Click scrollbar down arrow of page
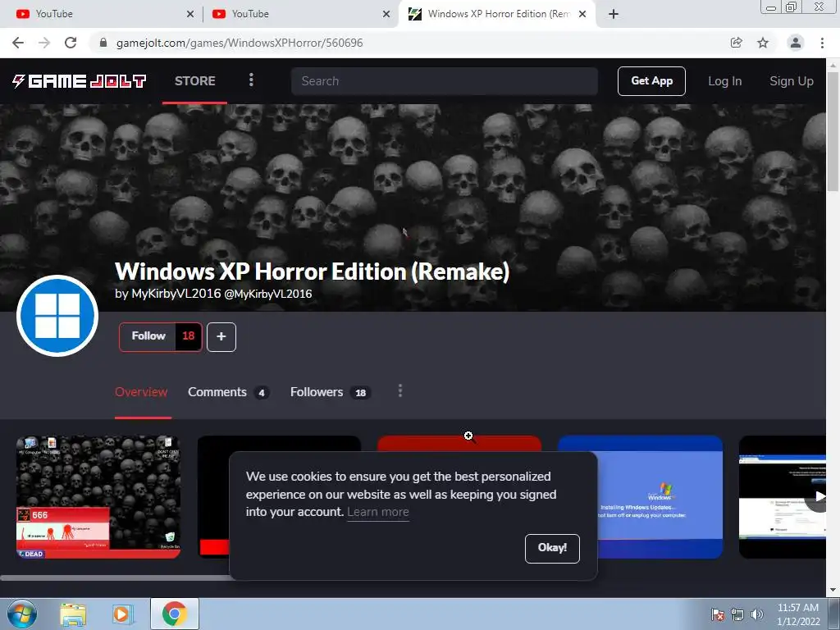This screenshot has width=840, height=630. point(833,590)
